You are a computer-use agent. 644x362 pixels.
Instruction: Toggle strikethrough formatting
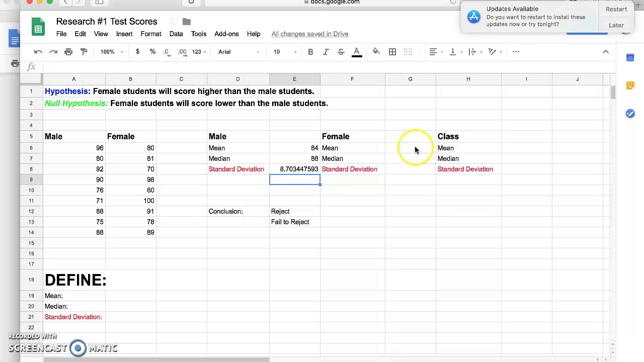point(341,52)
